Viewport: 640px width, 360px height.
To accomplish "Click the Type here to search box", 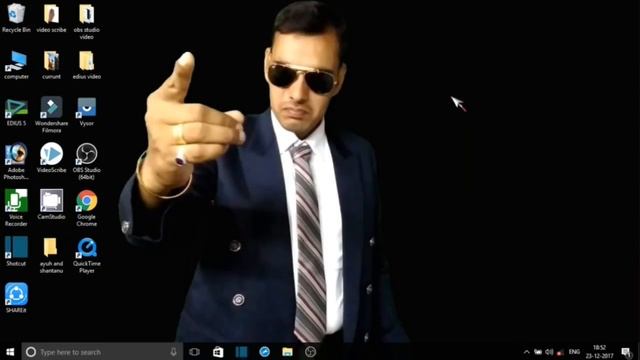I will (102, 352).
